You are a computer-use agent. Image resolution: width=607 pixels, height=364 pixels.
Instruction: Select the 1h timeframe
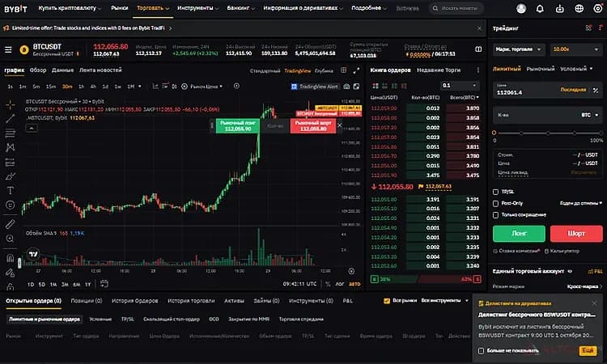[x=81, y=87]
